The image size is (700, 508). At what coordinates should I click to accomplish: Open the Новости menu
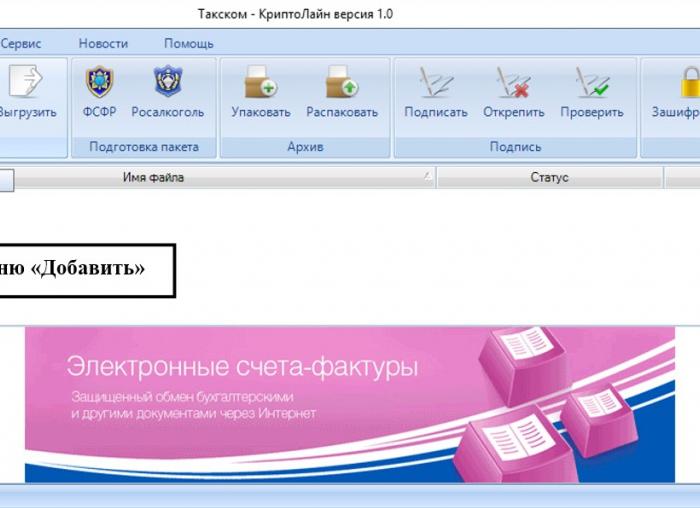(103, 44)
